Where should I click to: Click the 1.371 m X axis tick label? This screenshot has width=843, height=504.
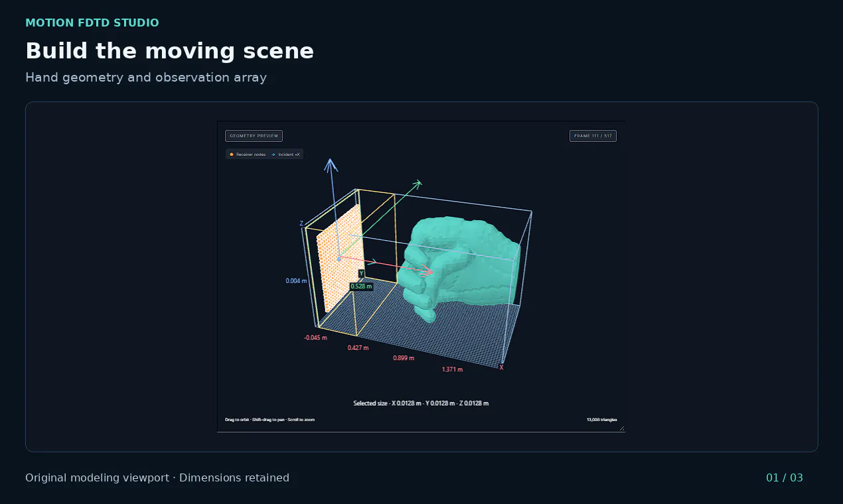[x=452, y=369]
